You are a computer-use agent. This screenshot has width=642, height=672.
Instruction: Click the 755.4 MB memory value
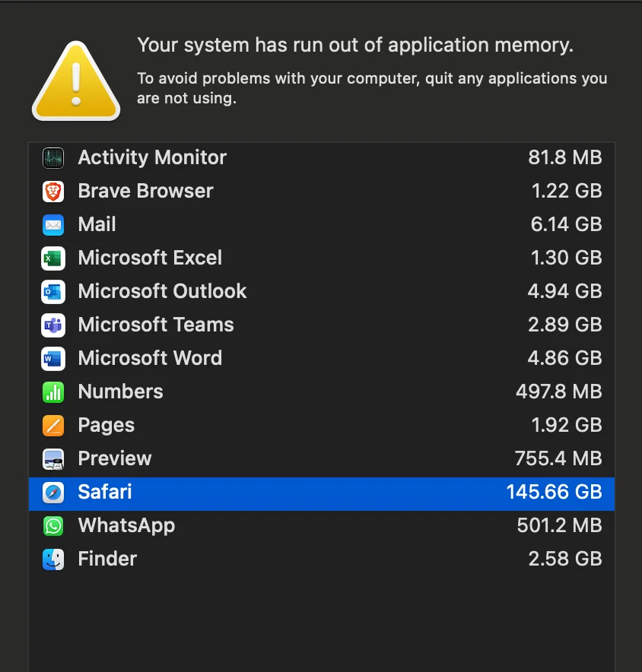pyautogui.click(x=558, y=458)
